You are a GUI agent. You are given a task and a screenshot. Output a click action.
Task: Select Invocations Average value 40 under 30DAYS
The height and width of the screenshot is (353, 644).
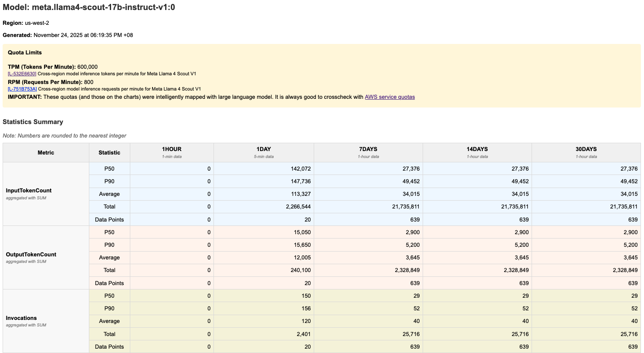point(634,321)
